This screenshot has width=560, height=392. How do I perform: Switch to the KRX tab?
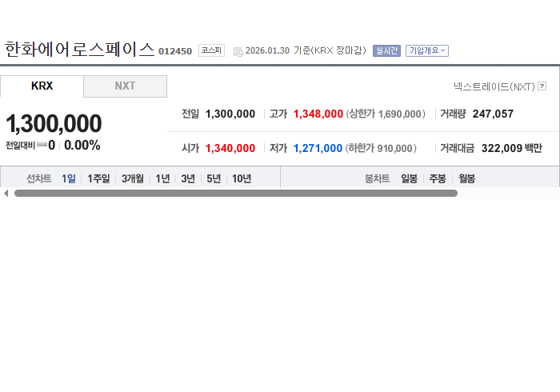42,86
